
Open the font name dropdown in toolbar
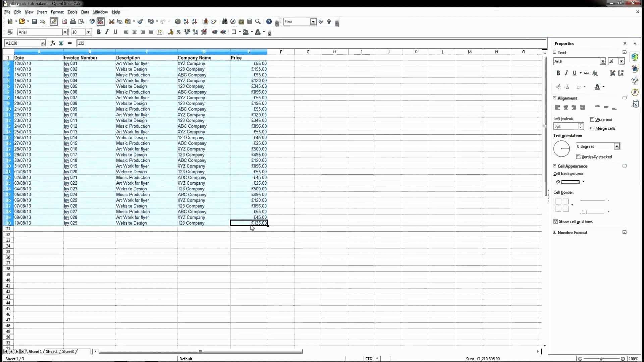(x=65, y=32)
